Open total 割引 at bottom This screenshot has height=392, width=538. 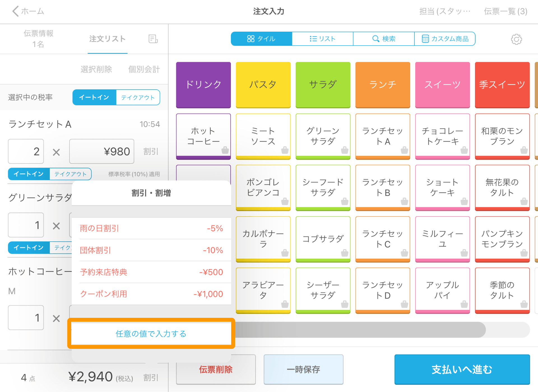(151, 378)
